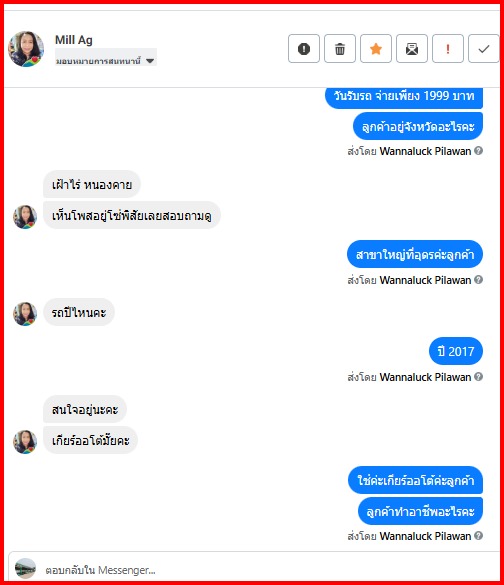Click the 1999 บาท message bubble
Image resolution: width=504 pixels, height=585 pixels.
(x=404, y=97)
